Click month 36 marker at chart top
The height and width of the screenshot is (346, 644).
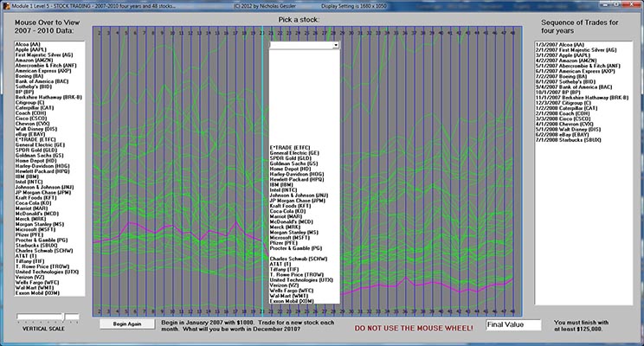pyautogui.click(x=405, y=33)
